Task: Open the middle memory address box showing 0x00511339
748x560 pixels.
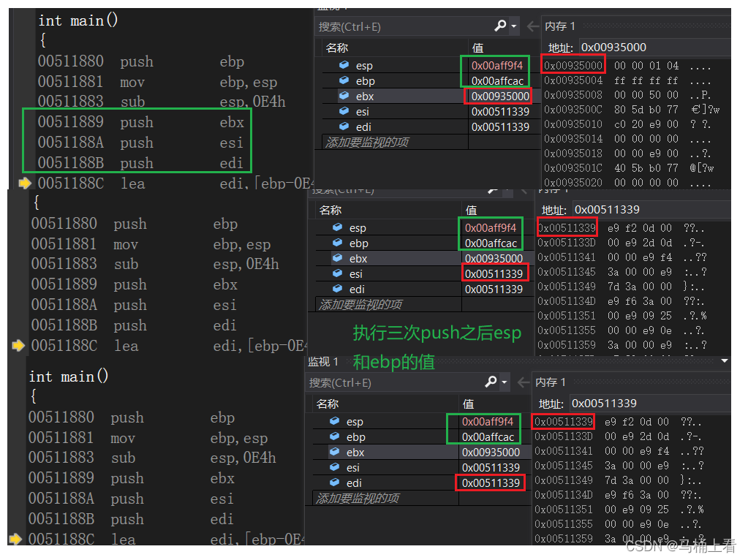Action: [651, 209]
